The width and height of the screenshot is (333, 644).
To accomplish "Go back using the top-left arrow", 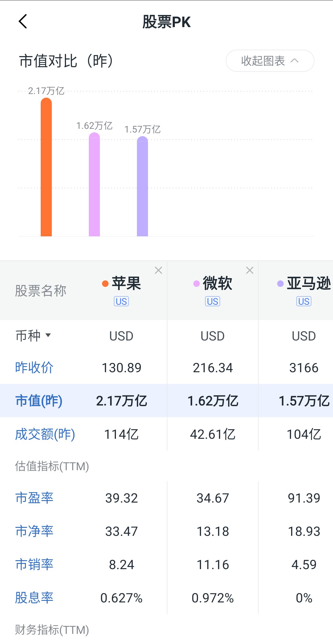I will click(x=23, y=22).
